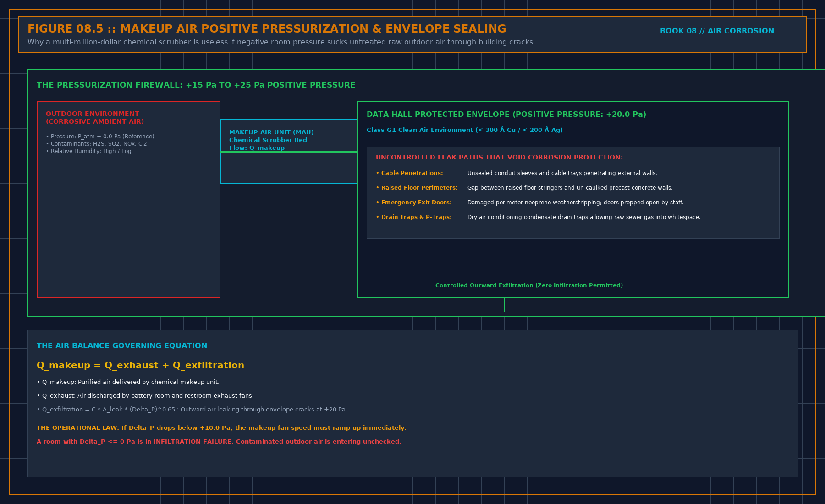Select the raised floor stringers gap description
825x504 pixels.
pos(570,188)
